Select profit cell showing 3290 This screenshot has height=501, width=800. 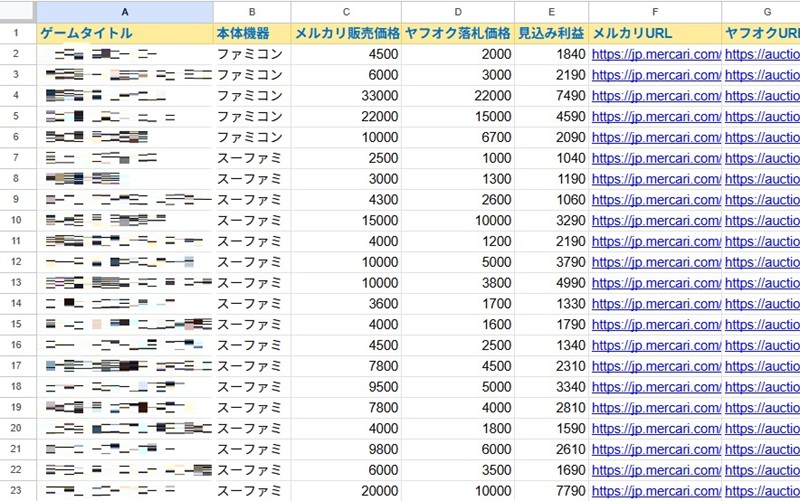552,220
